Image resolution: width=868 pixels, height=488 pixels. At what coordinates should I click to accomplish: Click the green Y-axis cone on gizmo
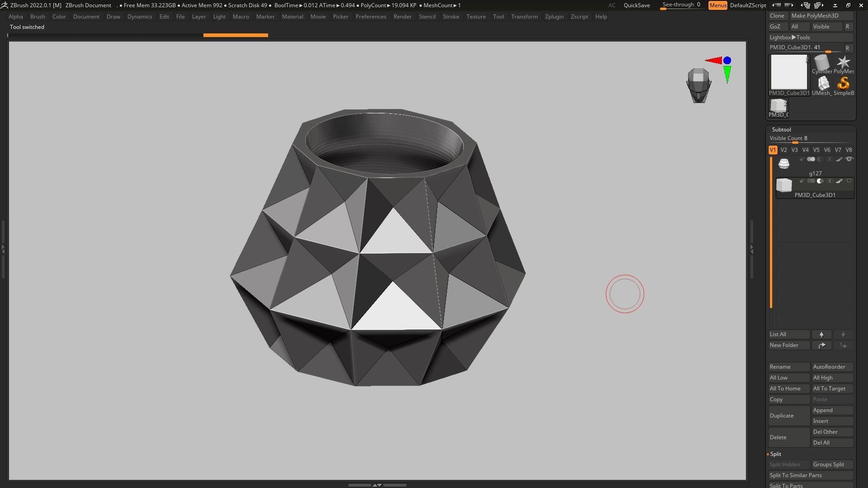pyautogui.click(x=727, y=75)
